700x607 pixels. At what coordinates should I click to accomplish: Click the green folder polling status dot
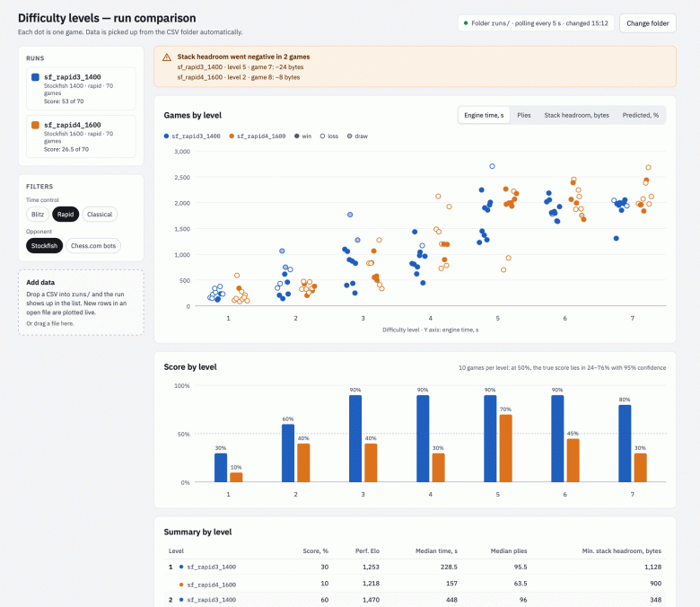(466, 23)
